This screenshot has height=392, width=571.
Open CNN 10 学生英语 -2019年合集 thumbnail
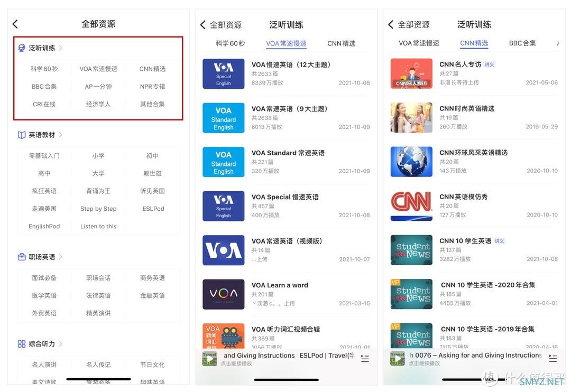[411, 335]
